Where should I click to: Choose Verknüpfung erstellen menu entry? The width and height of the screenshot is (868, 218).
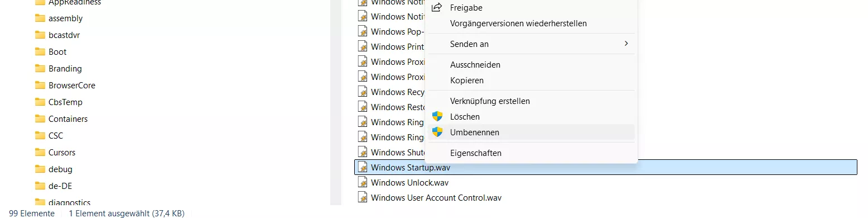490,101
